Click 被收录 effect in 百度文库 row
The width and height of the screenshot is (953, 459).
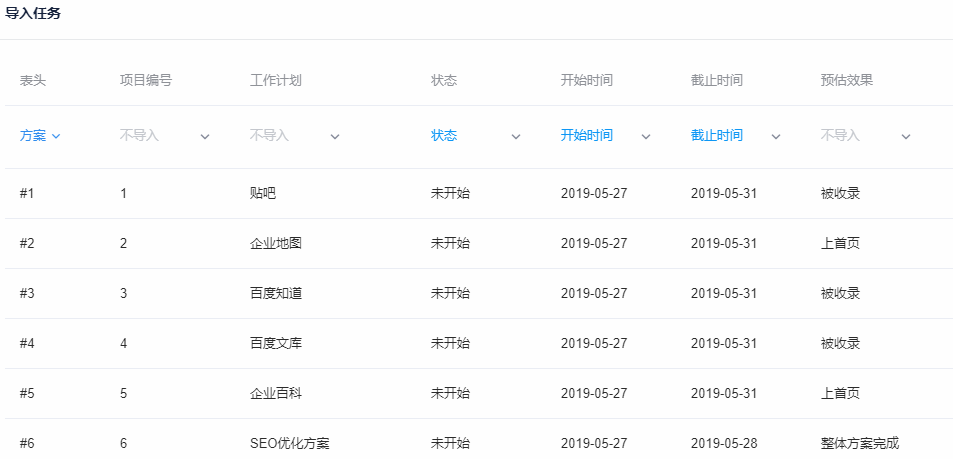click(x=841, y=343)
